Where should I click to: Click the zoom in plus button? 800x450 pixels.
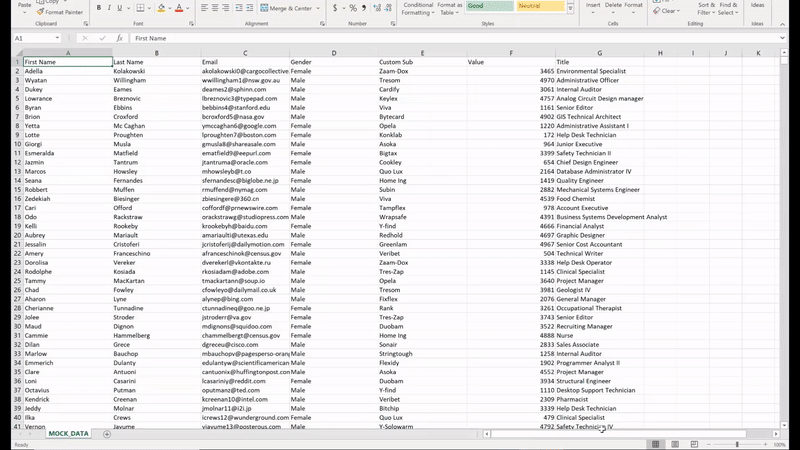(765, 444)
